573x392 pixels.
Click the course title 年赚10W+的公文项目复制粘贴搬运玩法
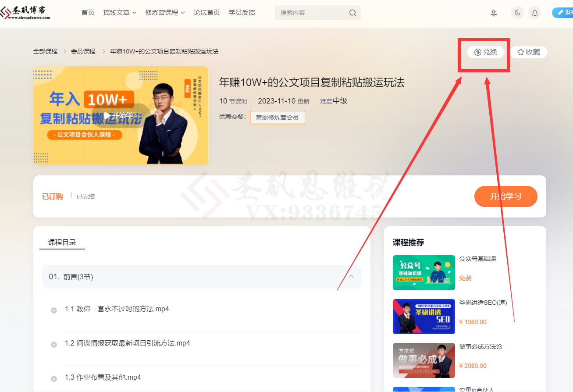pos(312,82)
